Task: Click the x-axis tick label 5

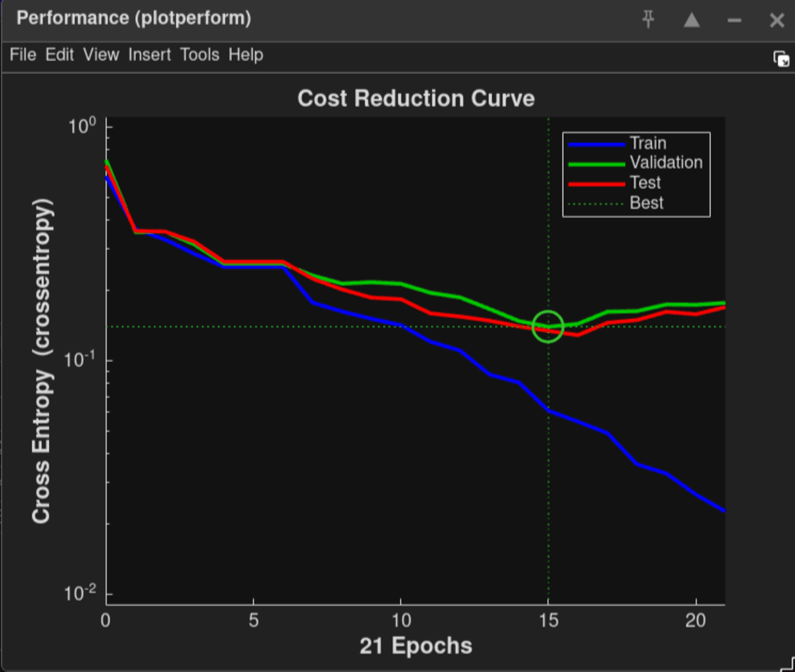Action: pyautogui.click(x=254, y=620)
